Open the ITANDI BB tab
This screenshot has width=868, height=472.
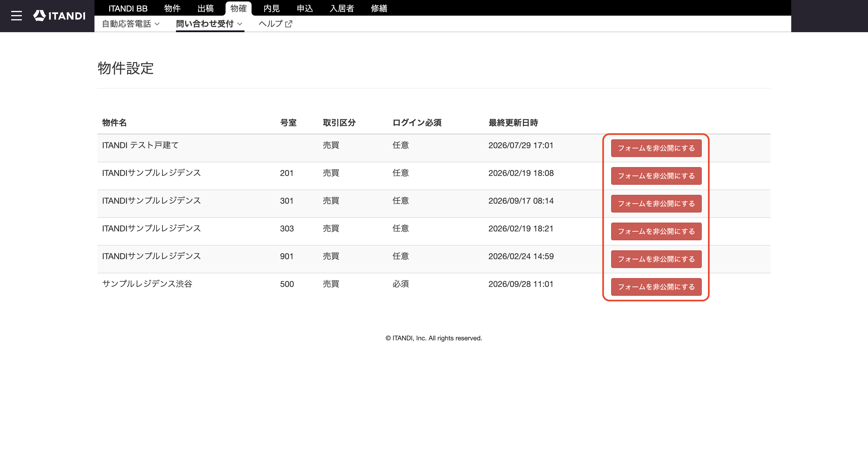coord(128,9)
